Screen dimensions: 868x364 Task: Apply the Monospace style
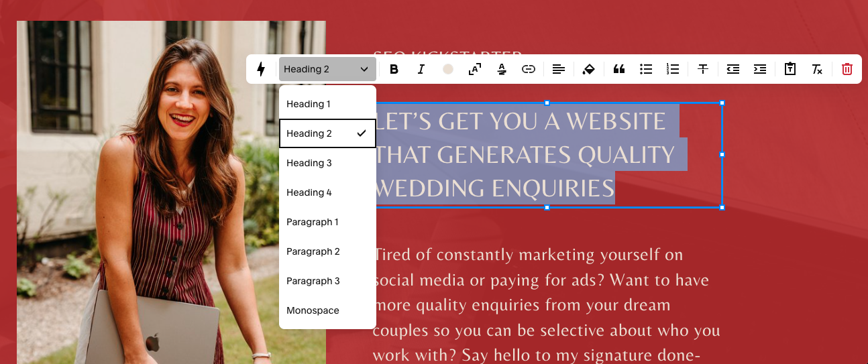[x=327, y=310]
